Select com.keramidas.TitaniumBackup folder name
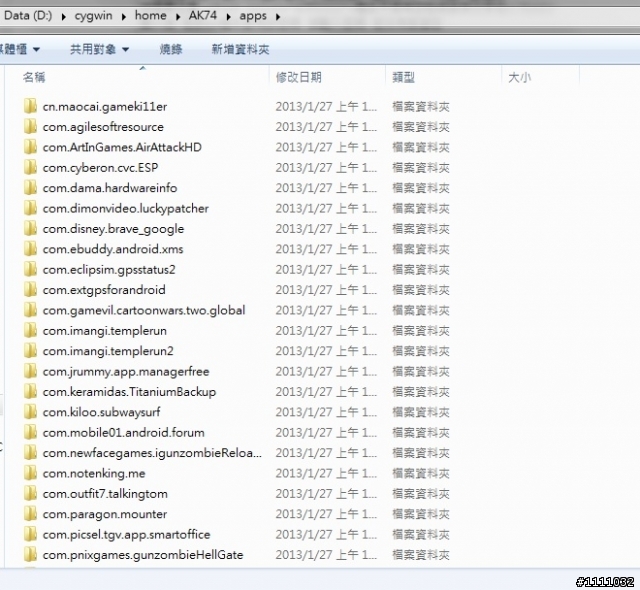640x590 pixels. click(x=129, y=392)
